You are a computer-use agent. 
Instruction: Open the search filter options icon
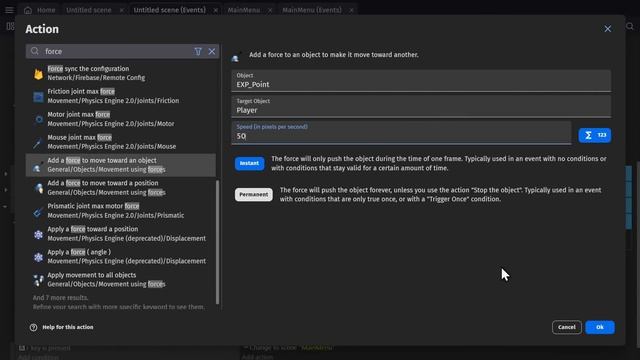click(198, 51)
